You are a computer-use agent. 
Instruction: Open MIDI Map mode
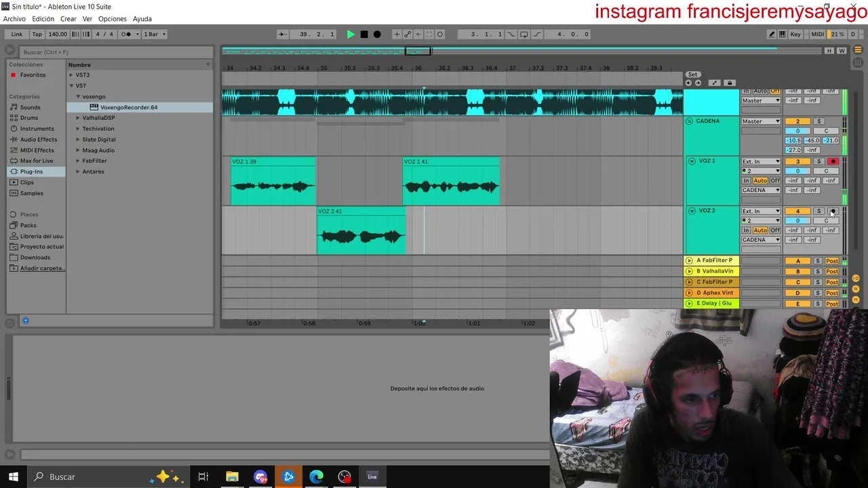pos(818,34)
